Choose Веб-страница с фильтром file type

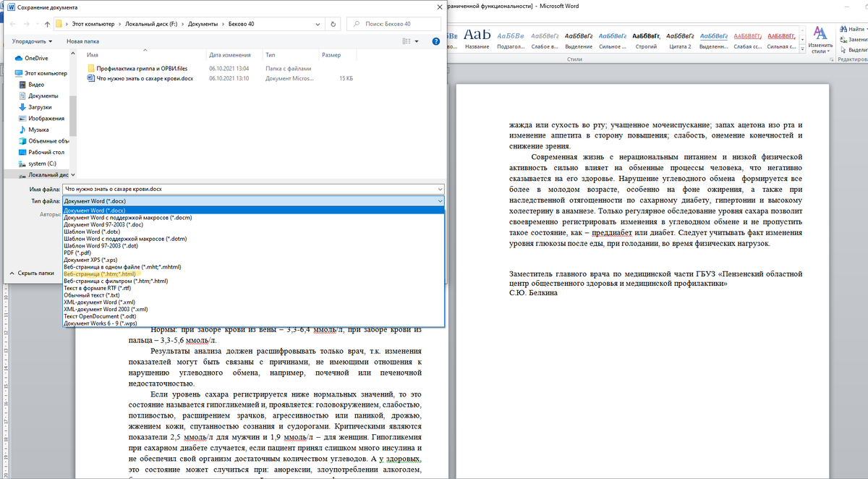click(x=253, y=281)
